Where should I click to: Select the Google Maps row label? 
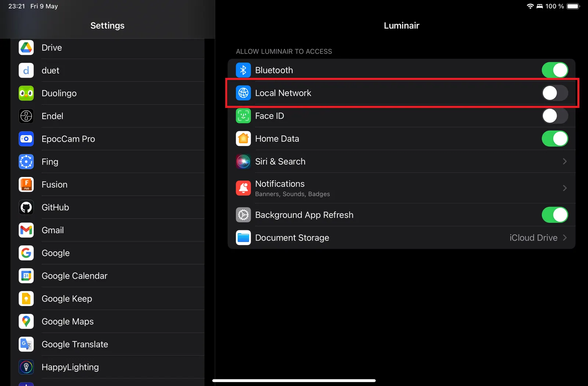[68, 322]
